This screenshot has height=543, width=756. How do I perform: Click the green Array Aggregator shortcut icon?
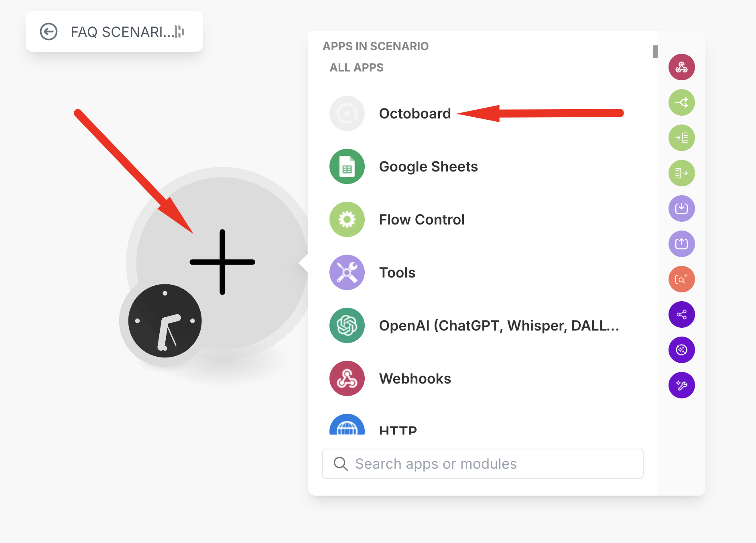[681, 173]
